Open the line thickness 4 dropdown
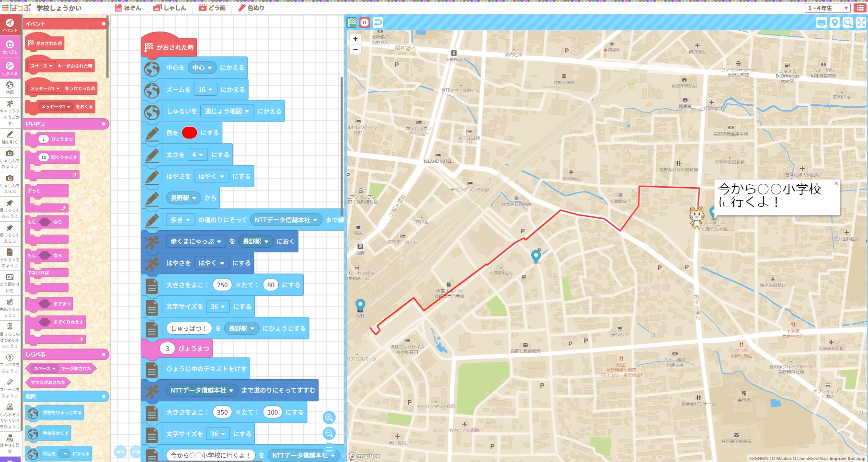Screen dimensions: 868x462 pos(197,155)
